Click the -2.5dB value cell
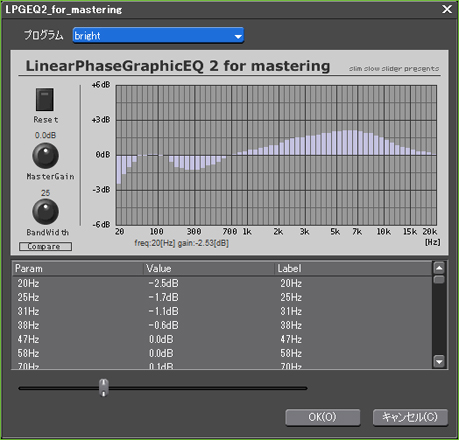Screen dimensions: 459x440 163,283
